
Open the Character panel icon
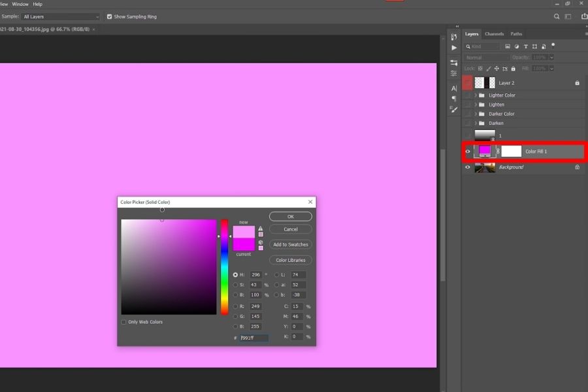pyautogui.click(x=454, y=88)
